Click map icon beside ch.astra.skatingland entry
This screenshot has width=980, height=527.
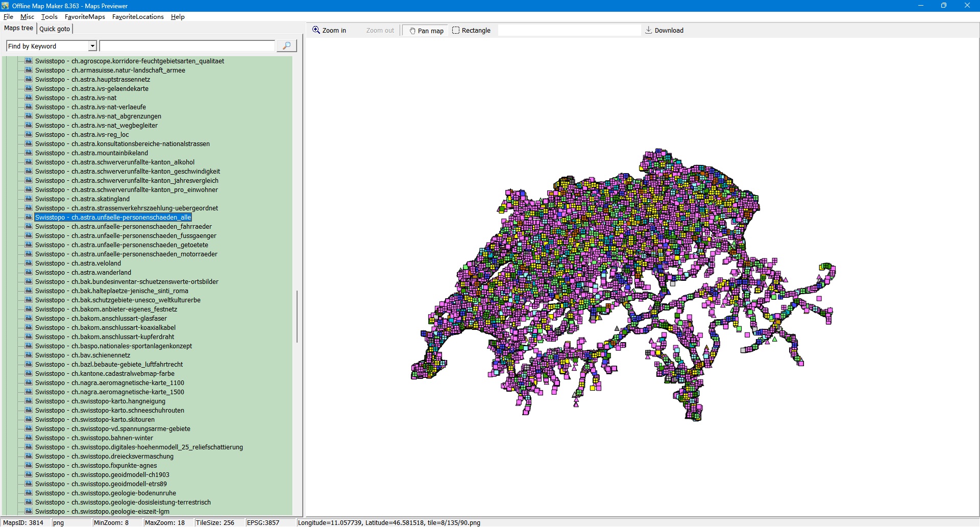[29, 199]
